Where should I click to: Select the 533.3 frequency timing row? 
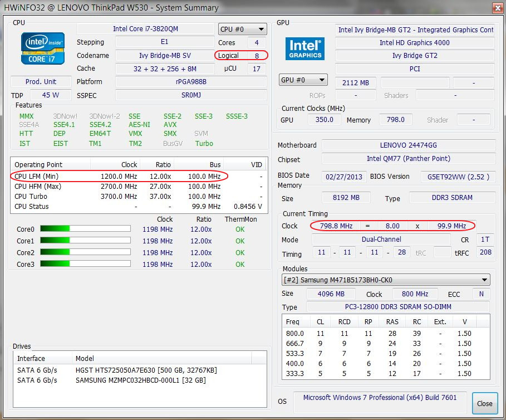click(386, 354)
